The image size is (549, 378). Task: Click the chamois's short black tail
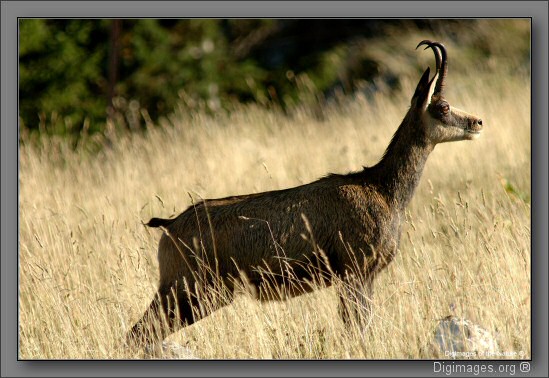tap(158, 222)
